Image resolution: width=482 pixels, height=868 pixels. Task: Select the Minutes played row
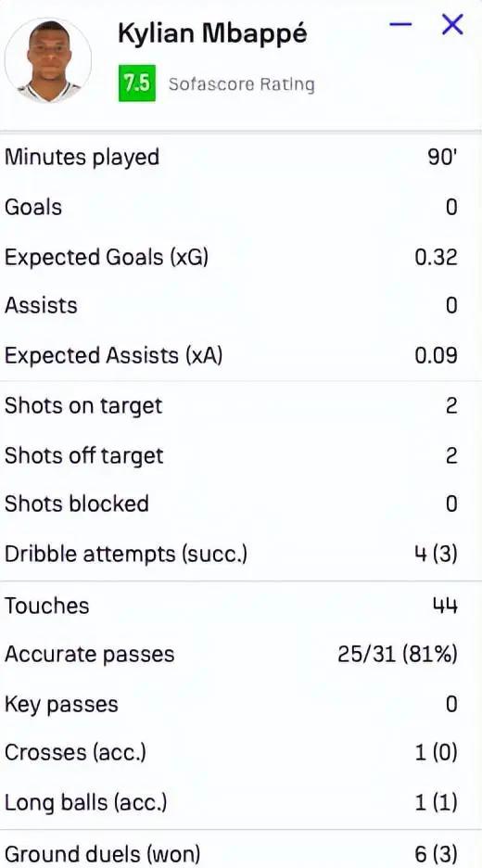coord(241,158)
